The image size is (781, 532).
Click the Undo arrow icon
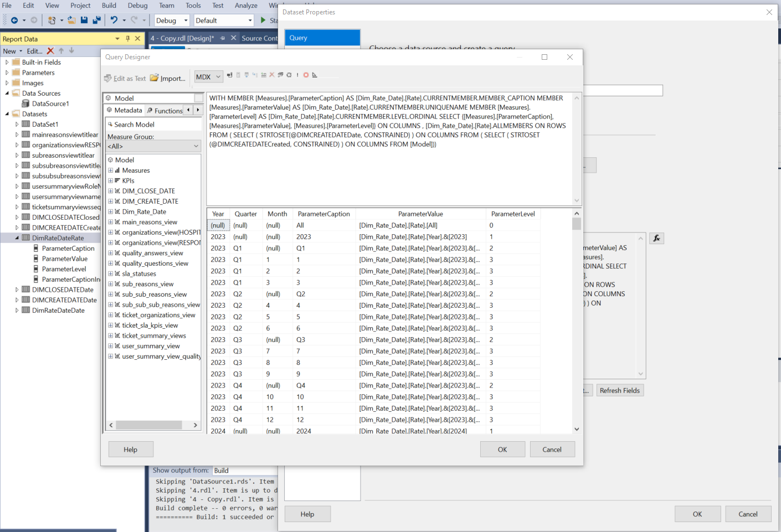tap(114, 20)
